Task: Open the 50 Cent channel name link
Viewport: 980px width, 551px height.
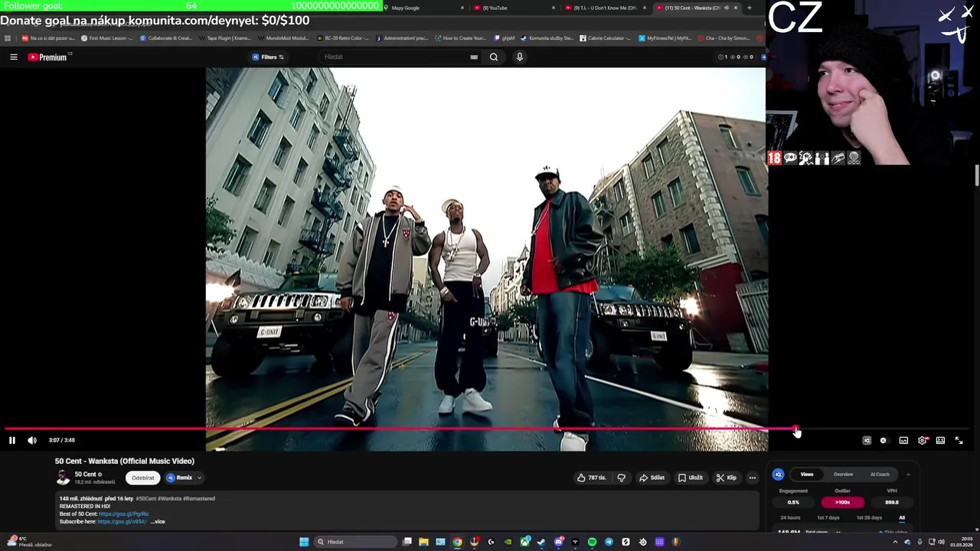Action: click(85, 474)
